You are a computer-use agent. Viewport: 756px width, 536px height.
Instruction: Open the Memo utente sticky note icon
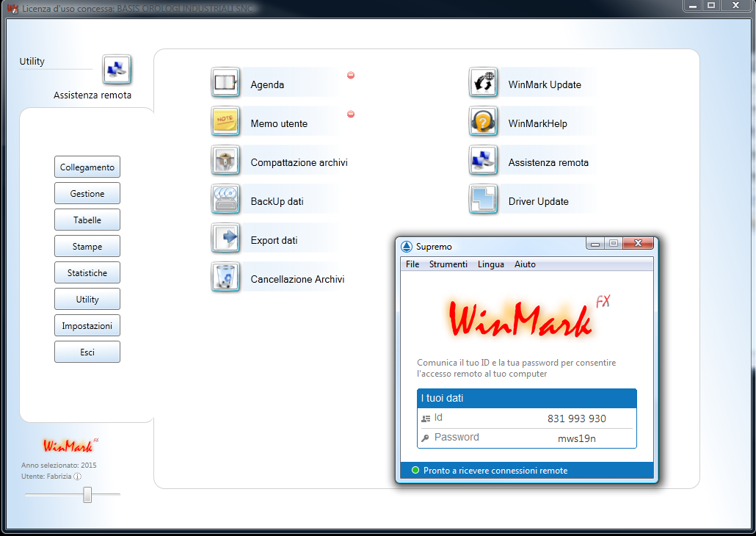pos(225,121)
